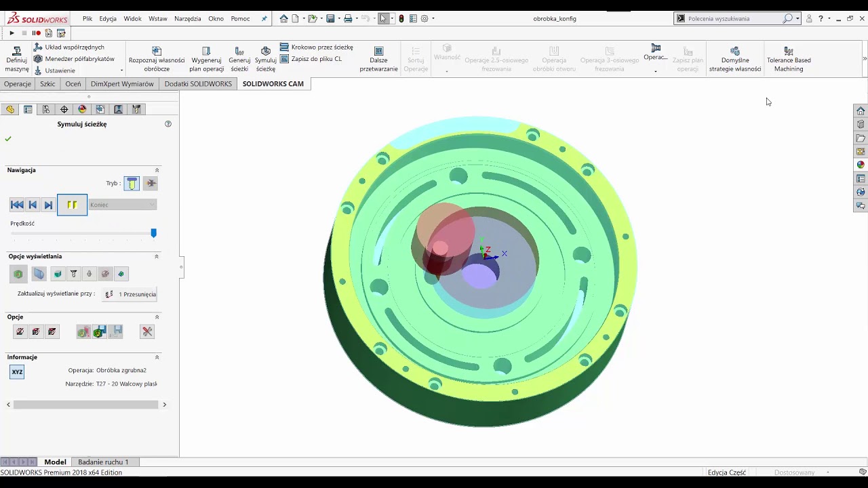Select Krokowo przez ścieżkę

click(317, 47)
